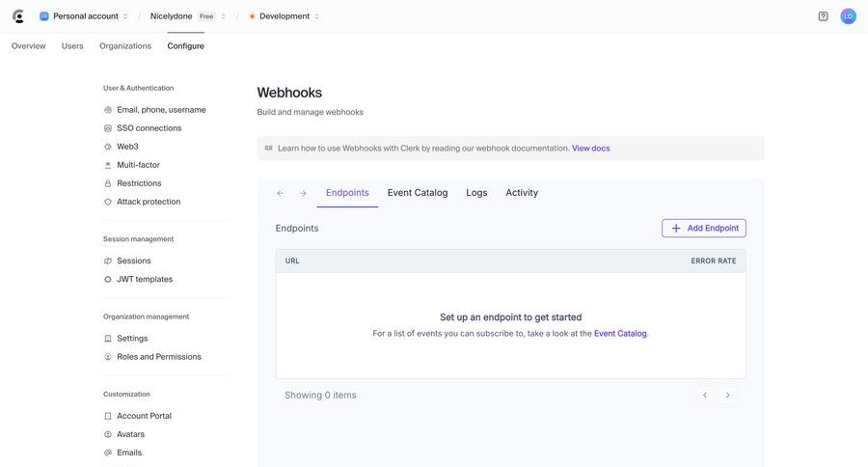
Task: Click the Avatars sidebar icon
Action: click(x=108, y=434)
